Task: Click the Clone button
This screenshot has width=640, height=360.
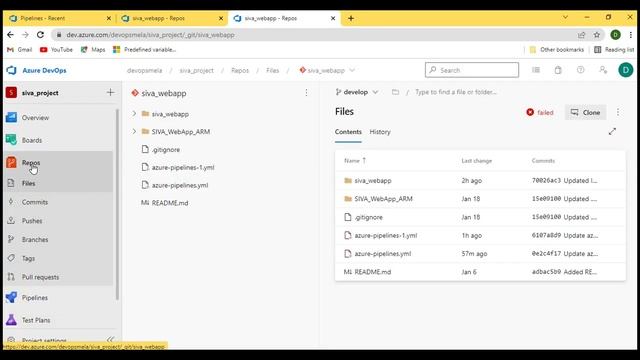Action: [x=585, y=112]
